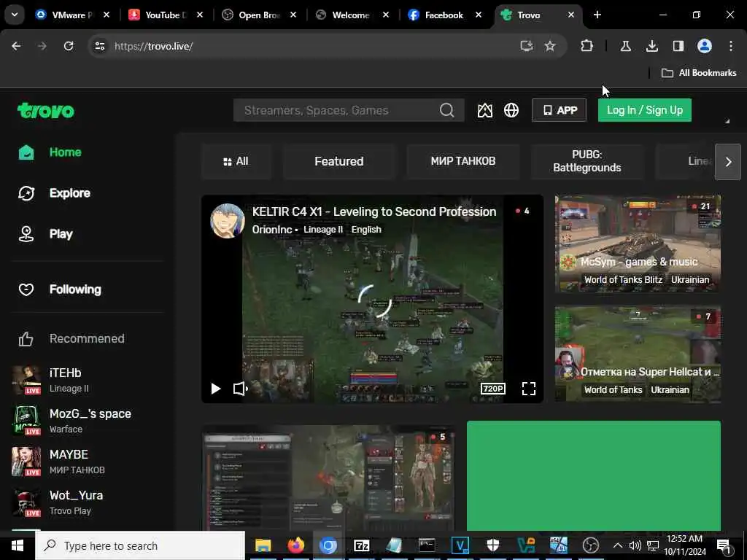Viewport: 747px width, 560px height.
Task: Open browser extensions puzzle icon
Action: (x=587, y=46)
